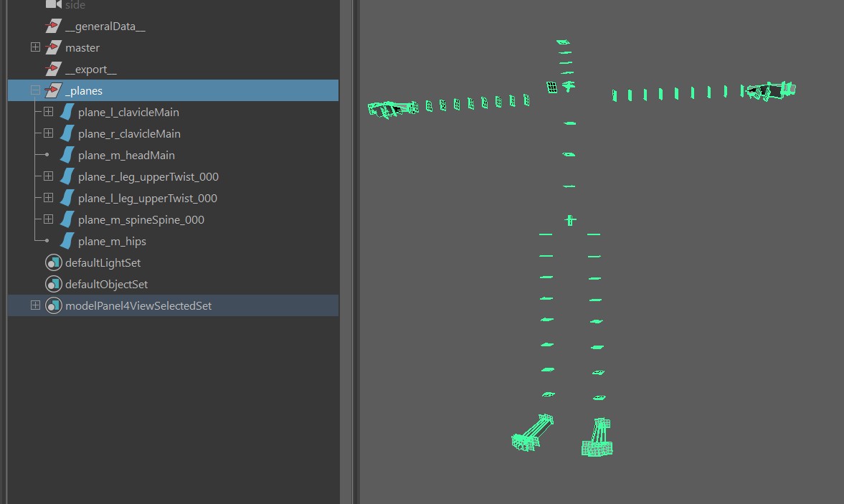Collapse the _planes group
Screen dimensions: 844x504
(x=35, y=91)
